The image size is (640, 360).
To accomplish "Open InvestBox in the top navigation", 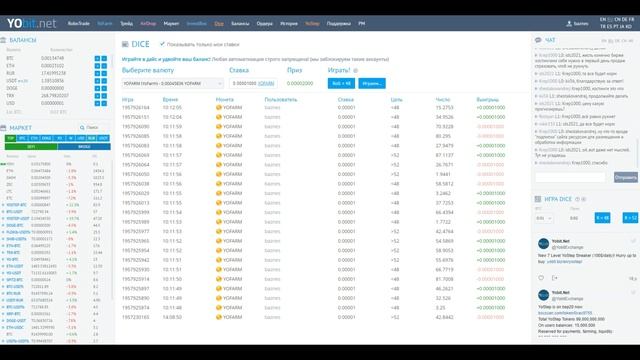I will [196, 24].
